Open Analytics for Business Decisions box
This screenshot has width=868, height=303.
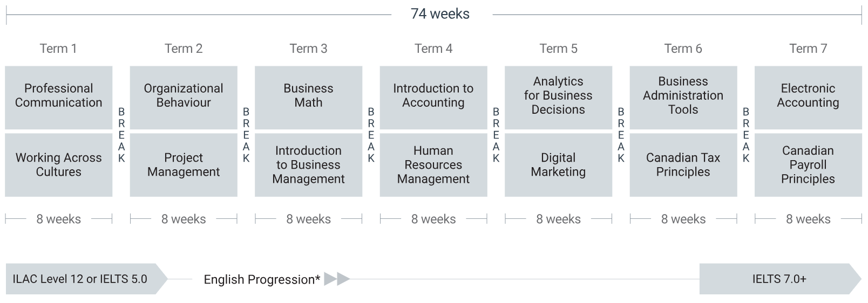click(559, 98)
